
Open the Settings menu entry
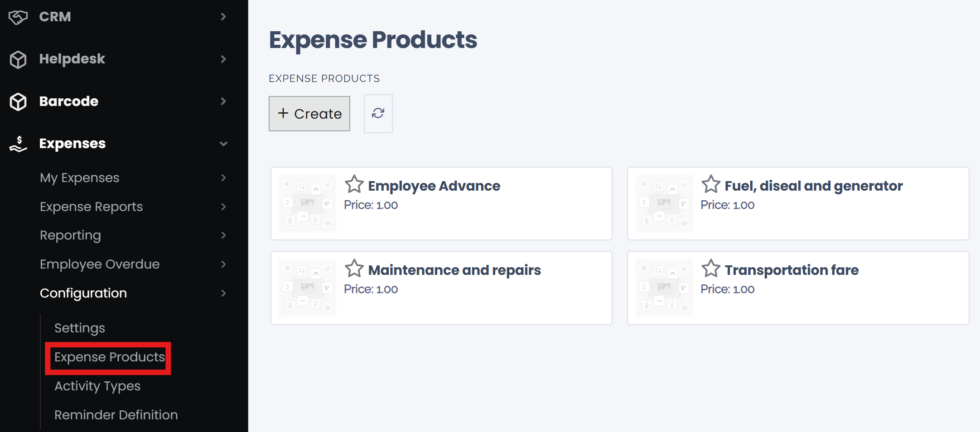79,327
